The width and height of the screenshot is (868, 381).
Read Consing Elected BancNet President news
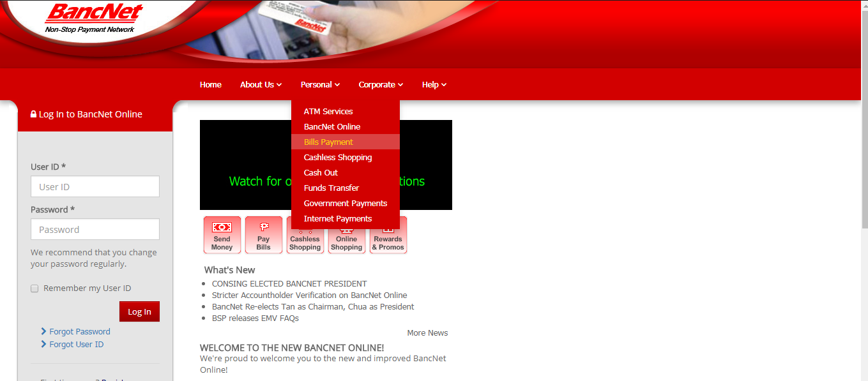point(289,283)
